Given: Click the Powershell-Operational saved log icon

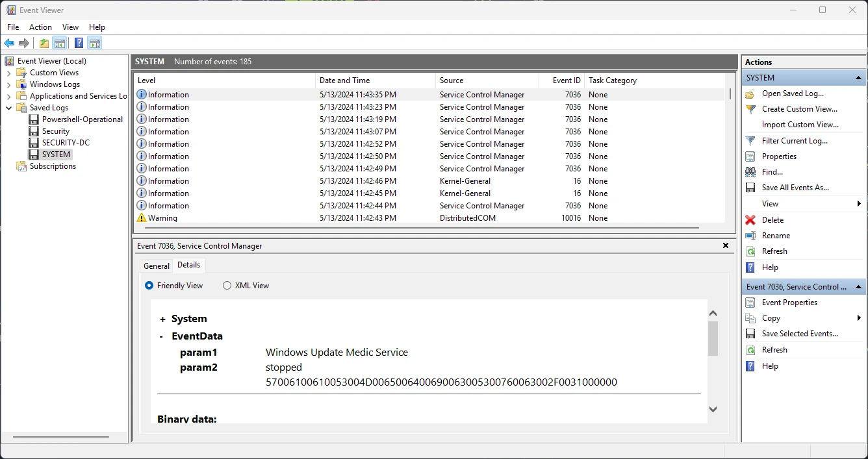Looking at the screenshot, I should (34, 119).
